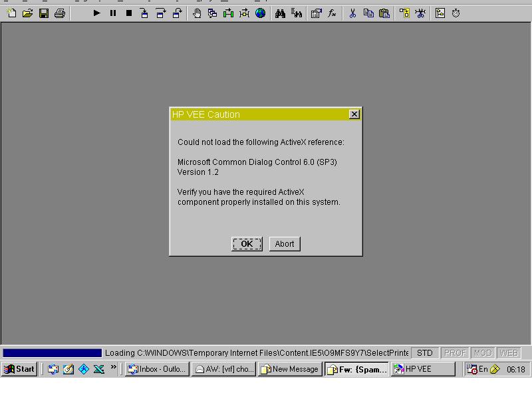Viewport: 532px width, 399px height.
Task: Close the HP VEE Caution dialog
Action: (354, 114)
